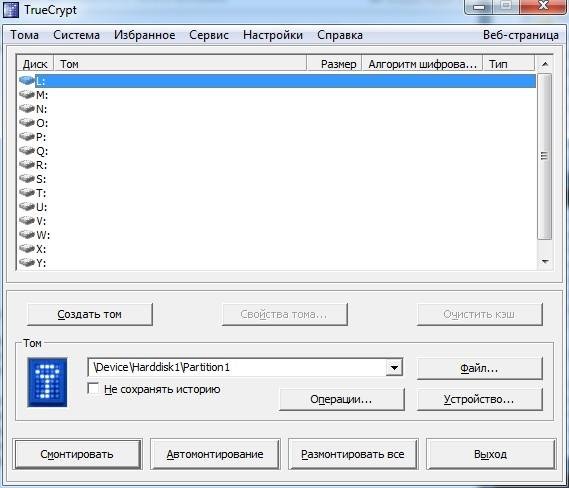Image resolution: width=569 pixels, height=488 pixels.
Task: Click the O: drive icon
Action: coord(27,123)
